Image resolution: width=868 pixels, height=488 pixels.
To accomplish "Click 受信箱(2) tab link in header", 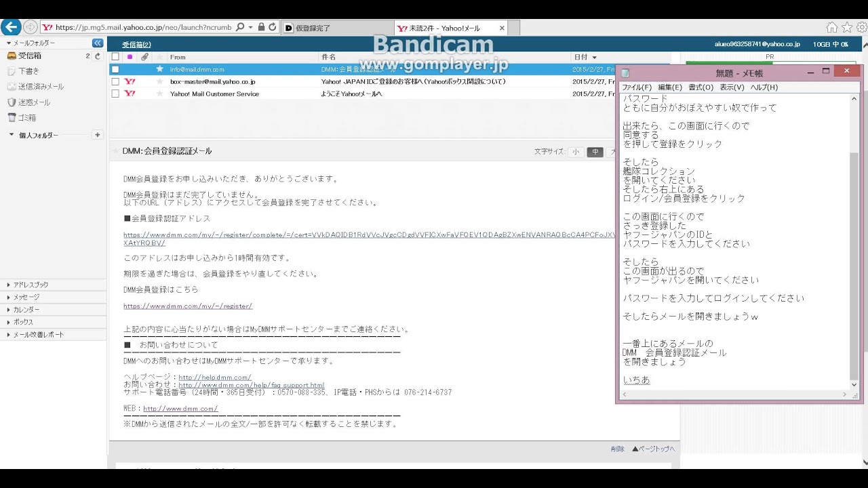I will (136, 44).
